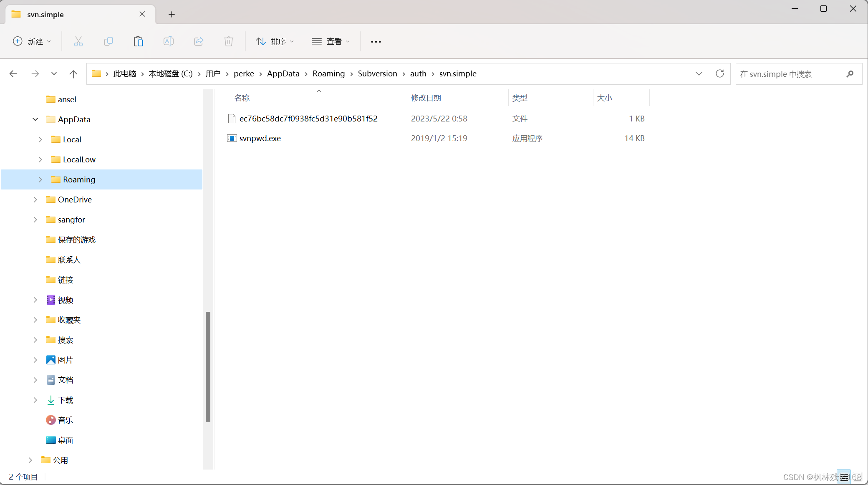The height and width of the screenshot is (485, 868).
Task: Click Roaming in the address path
Action: click(329, 73)
